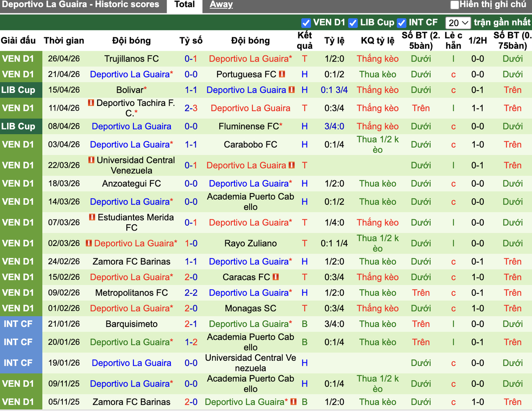This screenshot has width=532, height=411.
Task: Click the 0:1 1/4 odds on the Rayo Zuliano row
Action: pyautogui.click(x=334, y=243)
